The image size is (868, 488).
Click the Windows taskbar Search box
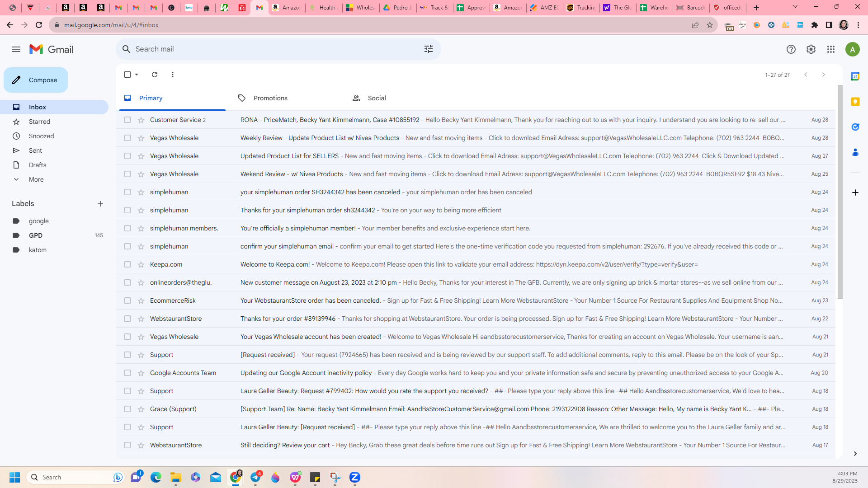[75, 477]
